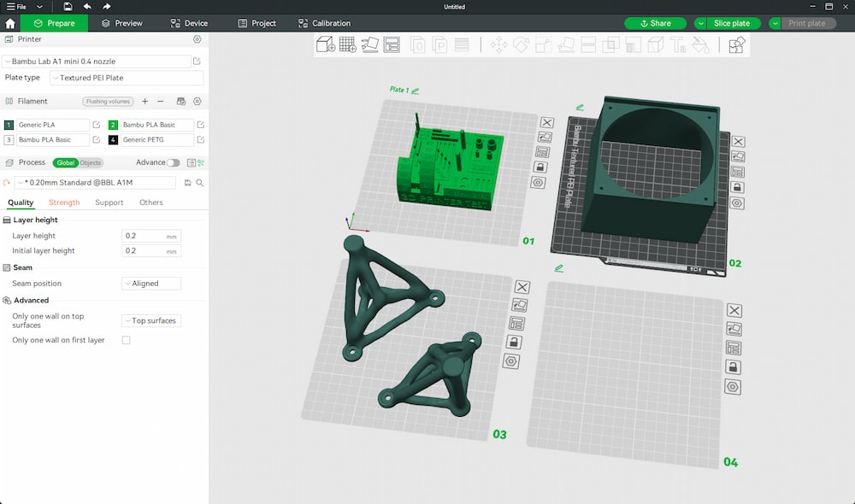Screen dimensions: 855x504
Task: Open Filament settings gear icon
Action: point(198,102)
